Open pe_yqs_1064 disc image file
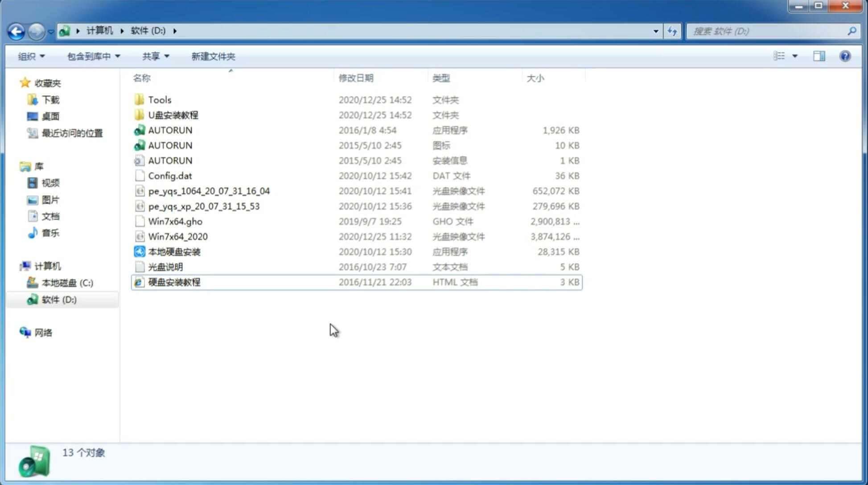868x485 pixels. [x=209, y=191]
